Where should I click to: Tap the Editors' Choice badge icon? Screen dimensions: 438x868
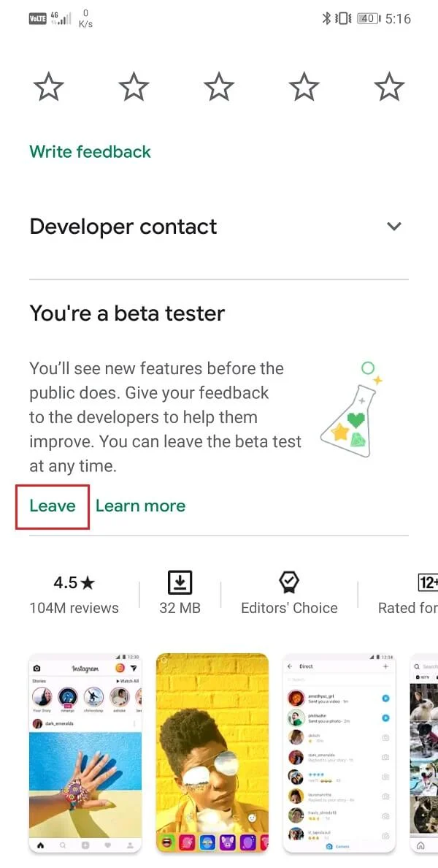click(289, 583)
